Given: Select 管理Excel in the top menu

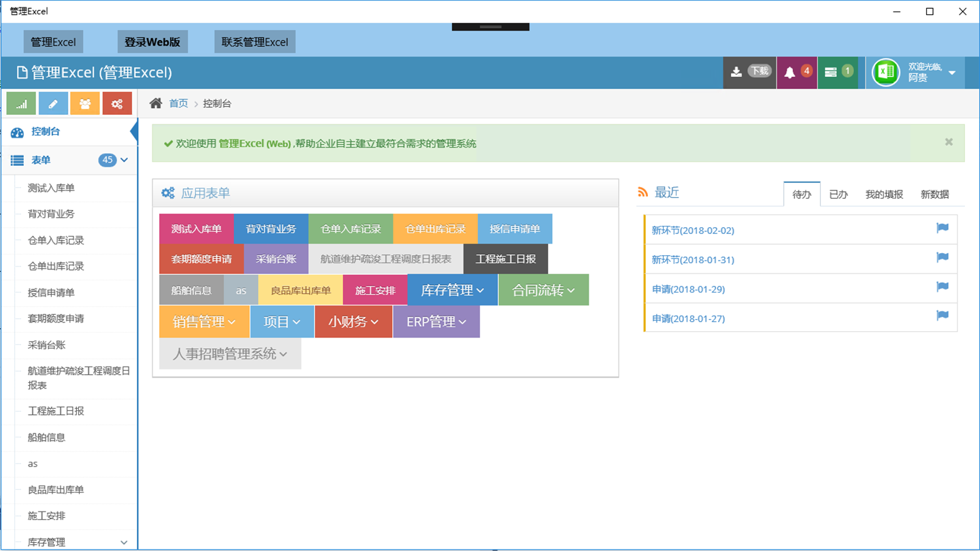Looking at the screenshot, I should point(53,41).
